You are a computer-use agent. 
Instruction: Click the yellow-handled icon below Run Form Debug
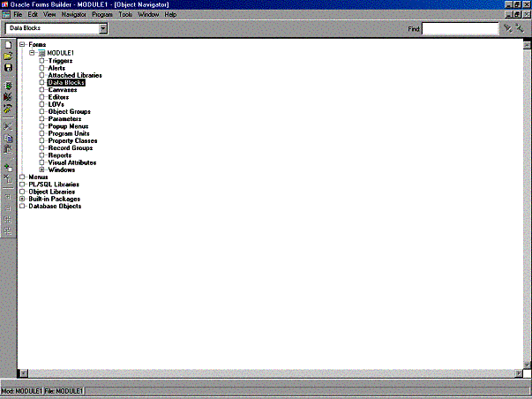[8, 109]
